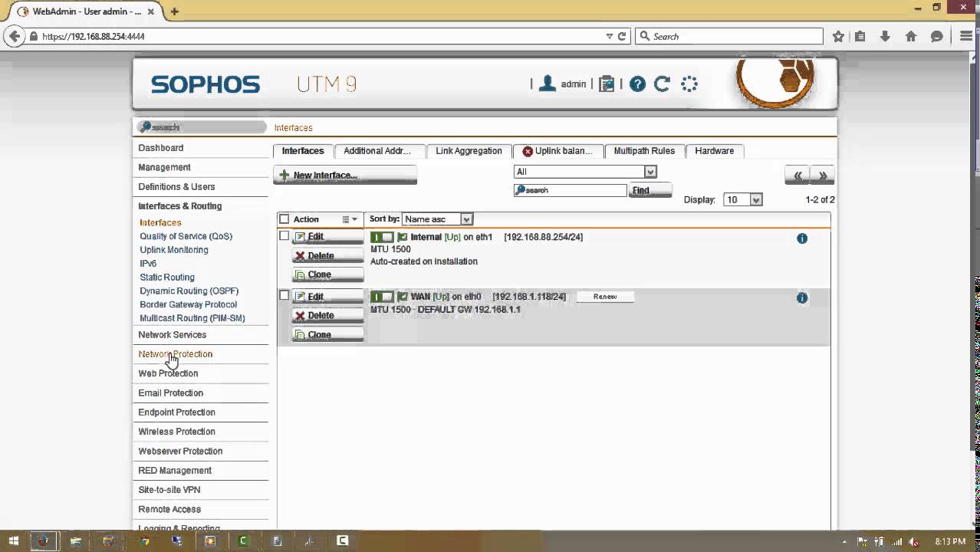Image resolution: width=980 pixels, height=552 pixels.
Task: Open Firefox downloads arrow icon
Action: point(885,36)
